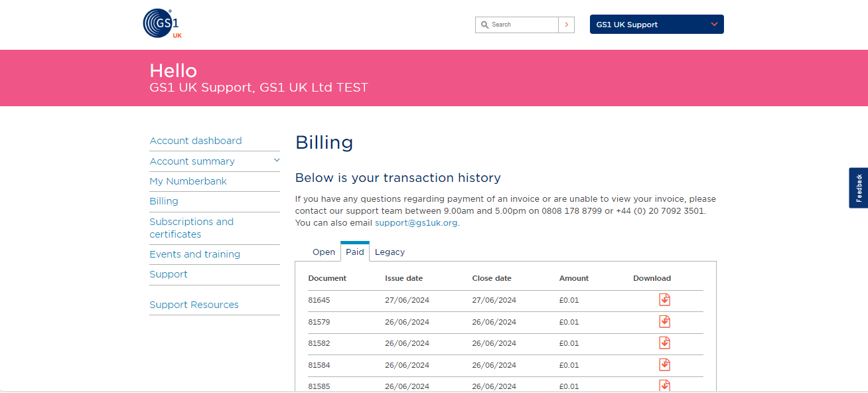Navigate to My Numberbank
Screen dimensions: 868x393
[188, 181]
